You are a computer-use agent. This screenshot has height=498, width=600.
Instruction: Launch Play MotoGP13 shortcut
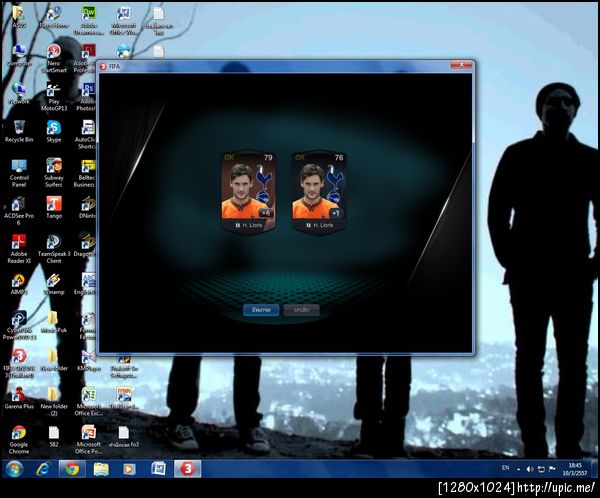[54, 97]
